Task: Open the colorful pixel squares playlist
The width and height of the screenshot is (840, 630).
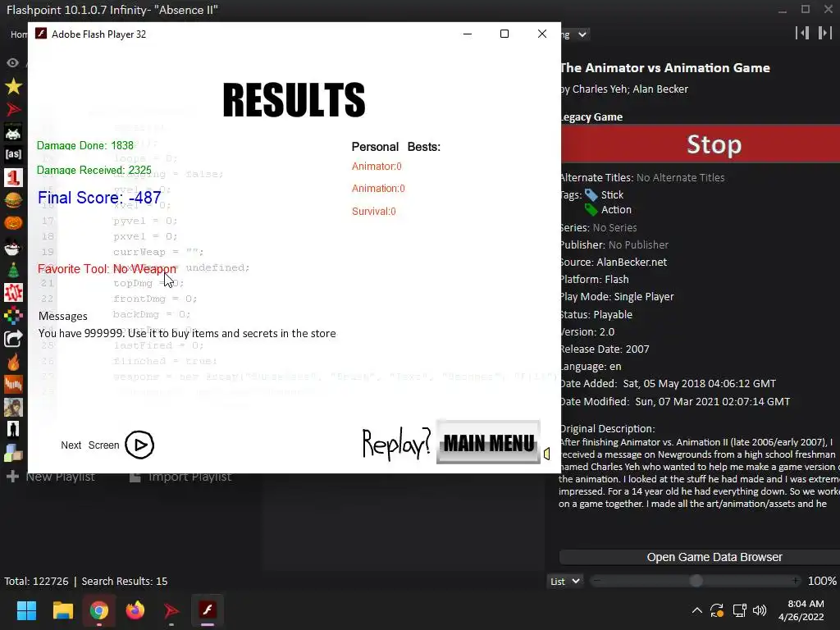Action: (13, 316)
